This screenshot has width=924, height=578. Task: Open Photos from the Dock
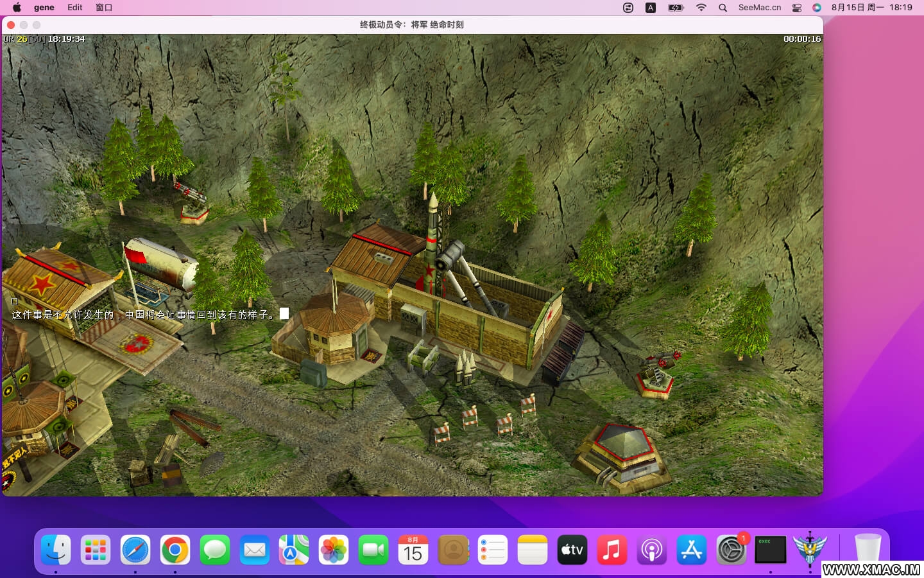coord(334,550)
